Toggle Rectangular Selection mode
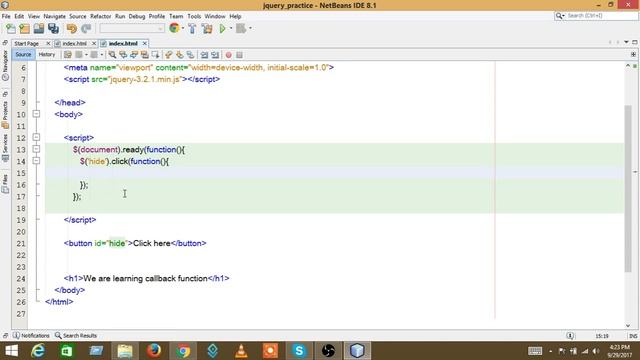The width and height of the screenshot is (640, 360). point(156,55)
